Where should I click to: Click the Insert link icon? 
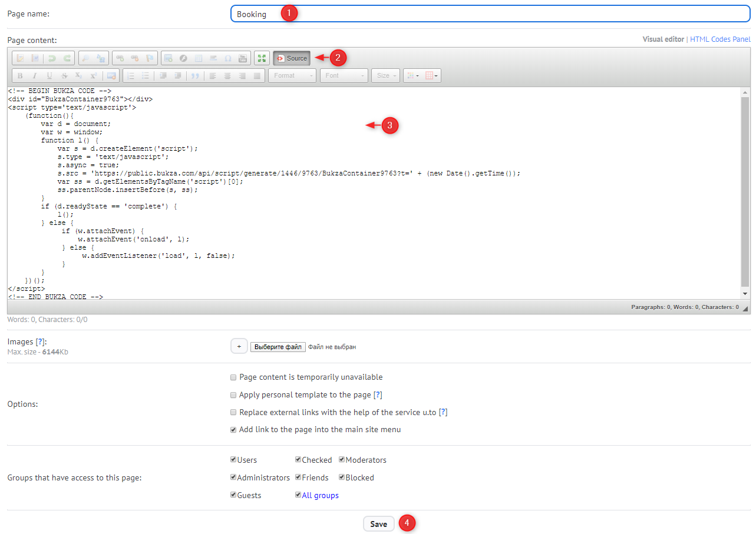pyautogui.click(x=120, y=58)
